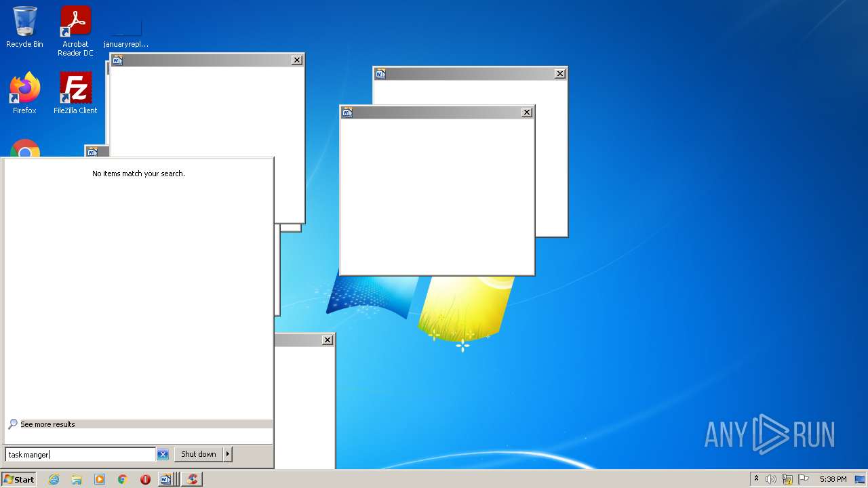868x488 pixels.
Task: Close the top-left blank Word window
Action: 297,60
